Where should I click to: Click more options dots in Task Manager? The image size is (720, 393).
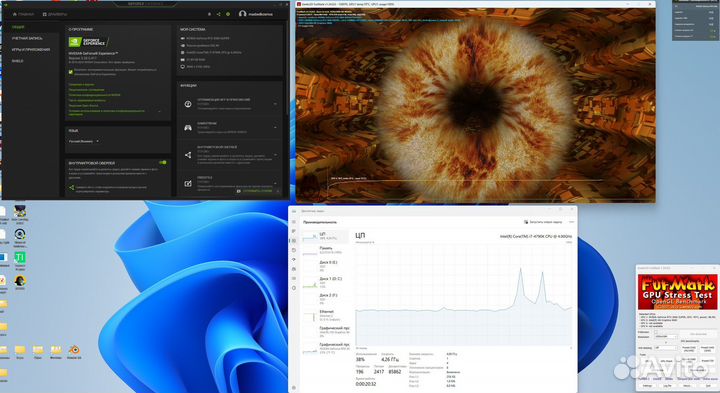[x=572, y=222]
